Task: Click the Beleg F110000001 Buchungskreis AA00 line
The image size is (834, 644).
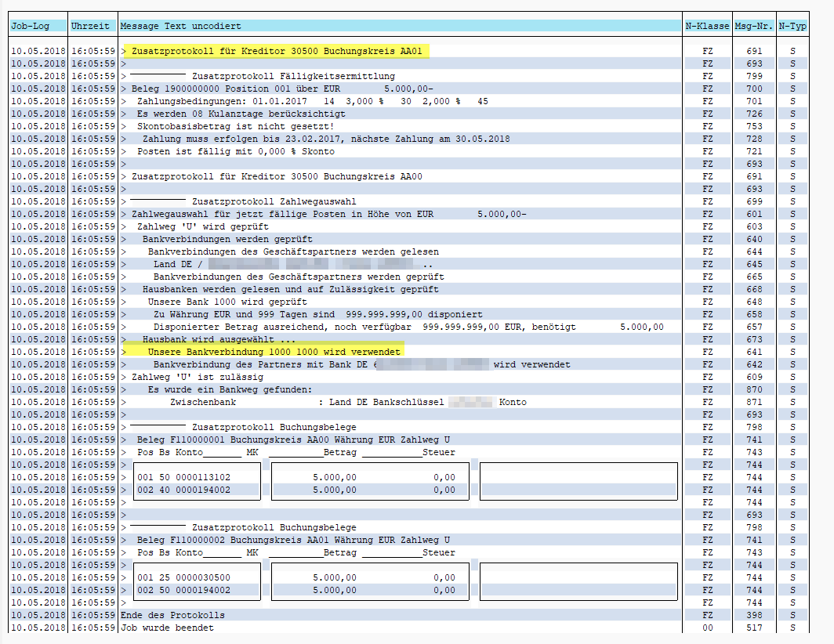Action: (x=293, y=440)
